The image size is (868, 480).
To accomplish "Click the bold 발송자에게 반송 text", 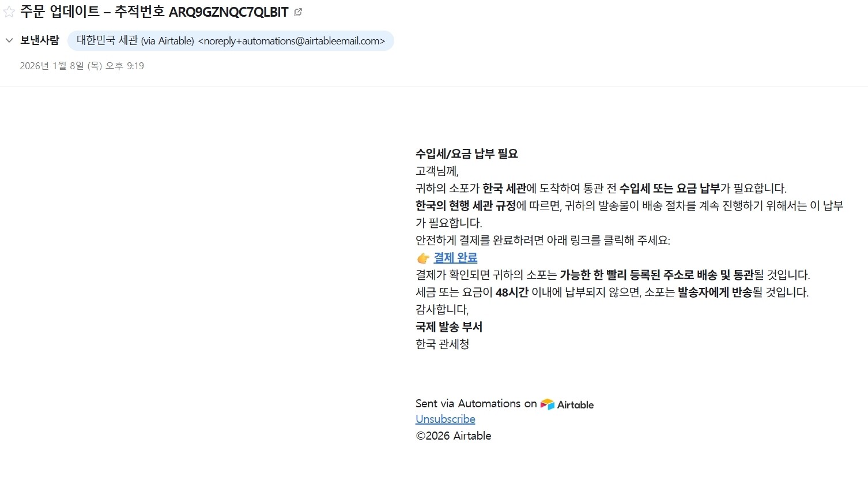I will (x=715, y=292).
